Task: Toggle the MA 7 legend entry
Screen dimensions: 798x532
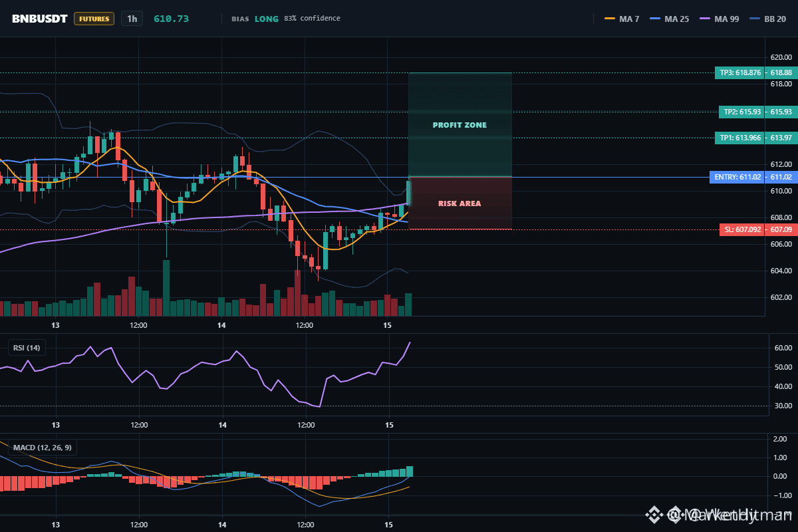Action: tap(622, 19)
